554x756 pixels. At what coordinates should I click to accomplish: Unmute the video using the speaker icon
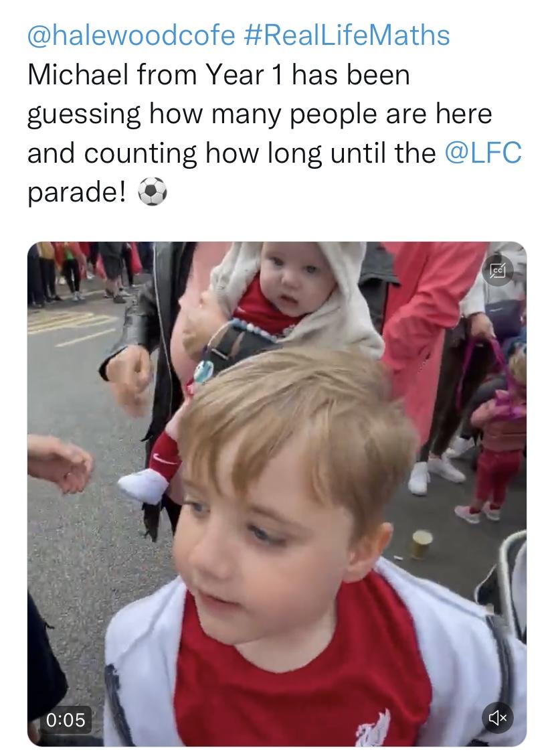pyautogui.click(x=498, y=718)
